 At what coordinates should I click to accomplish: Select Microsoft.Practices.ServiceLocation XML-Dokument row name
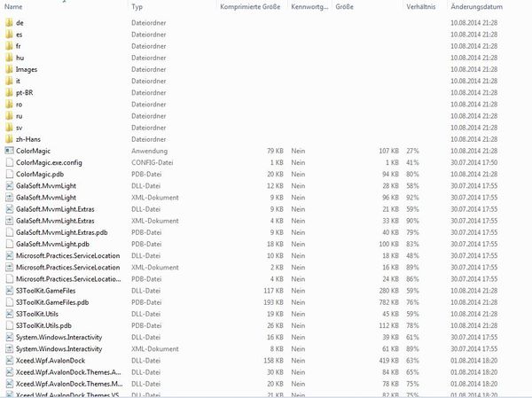point(68,268)
